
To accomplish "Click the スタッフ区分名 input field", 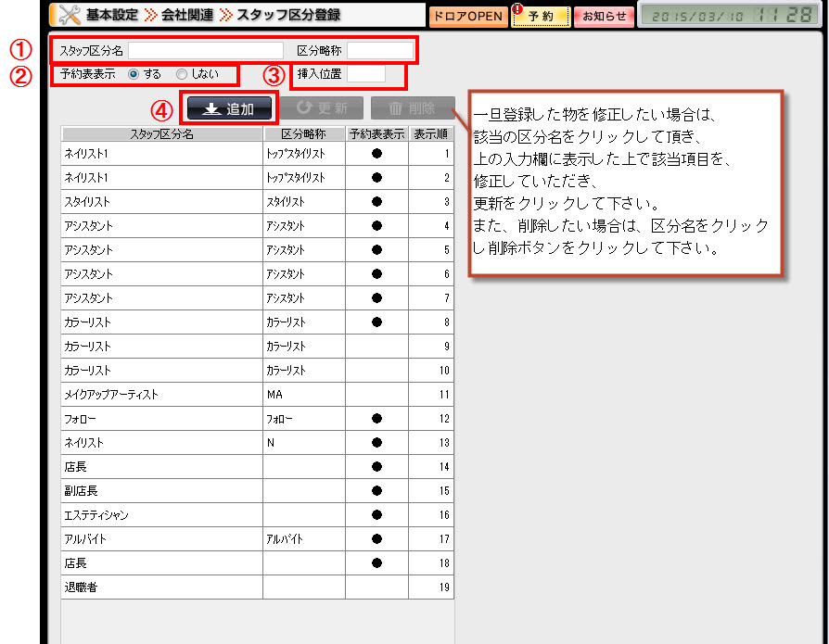I will (x=206, y=50).
